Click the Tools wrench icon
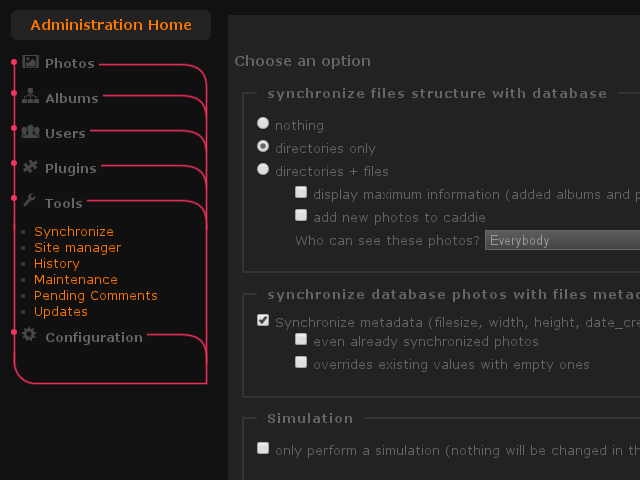 click(x=30, y=201)
